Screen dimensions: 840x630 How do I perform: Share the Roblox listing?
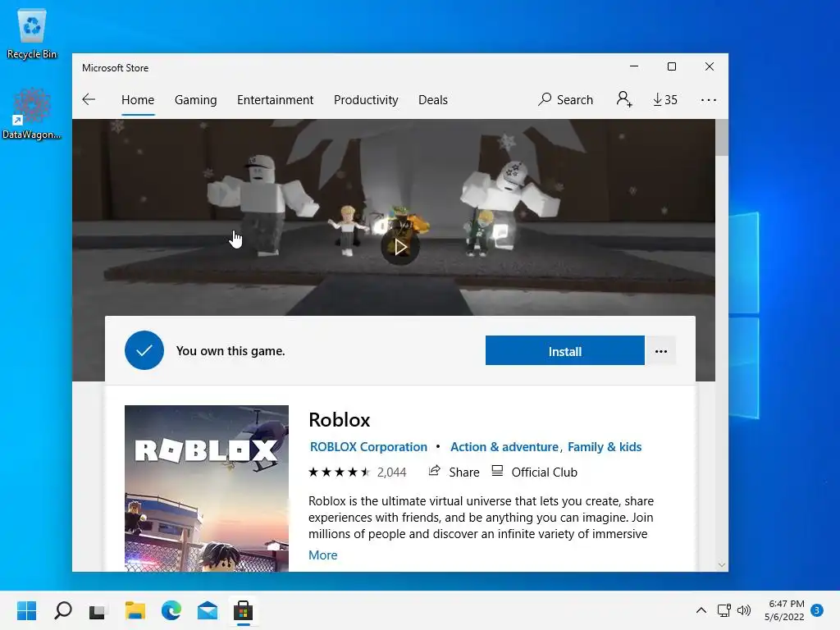[x=454, y=472]
